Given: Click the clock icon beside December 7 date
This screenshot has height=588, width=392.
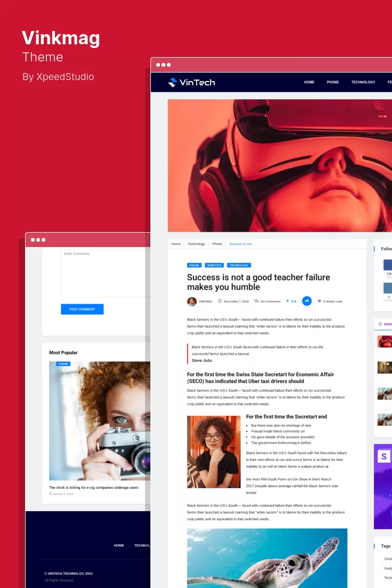Looking at the screenshot, I should point(220,301).
